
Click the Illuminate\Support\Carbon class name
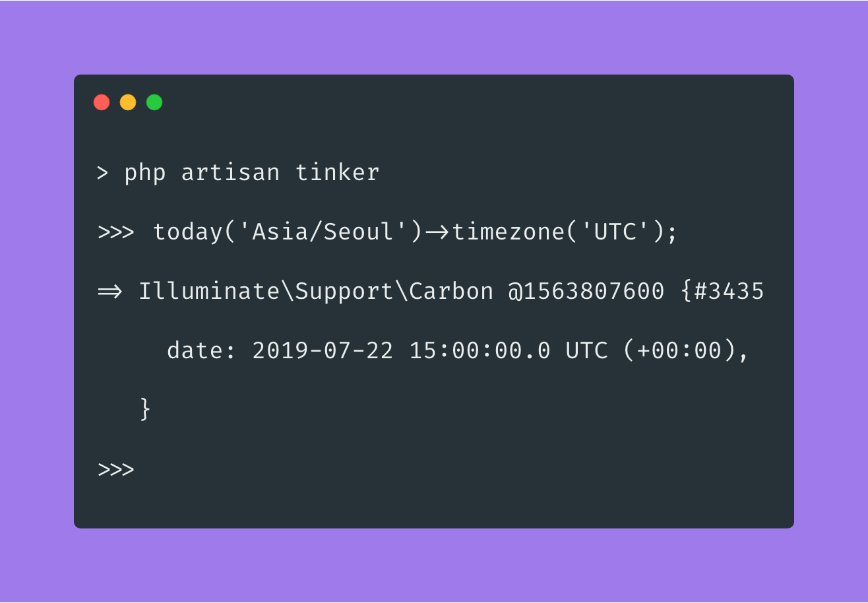coord(315,292)
